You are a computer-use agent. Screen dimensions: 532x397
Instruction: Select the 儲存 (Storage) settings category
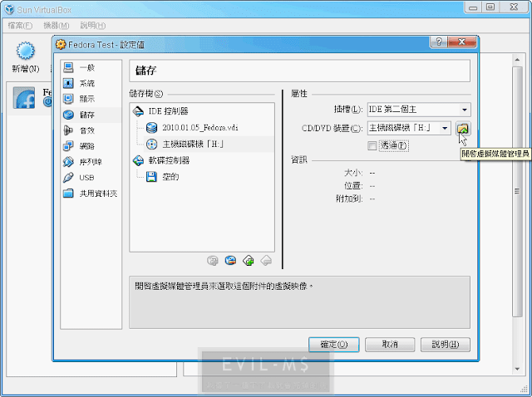91,115
